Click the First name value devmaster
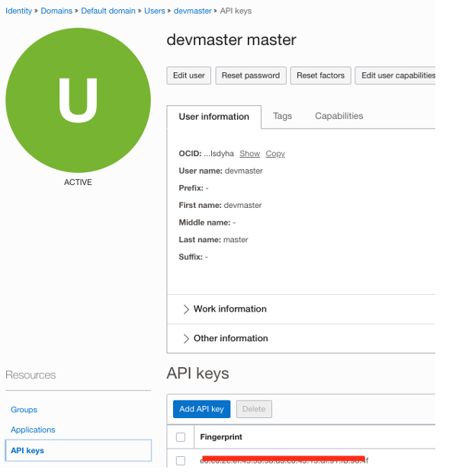The image size is (462, 476). (243, 206)
